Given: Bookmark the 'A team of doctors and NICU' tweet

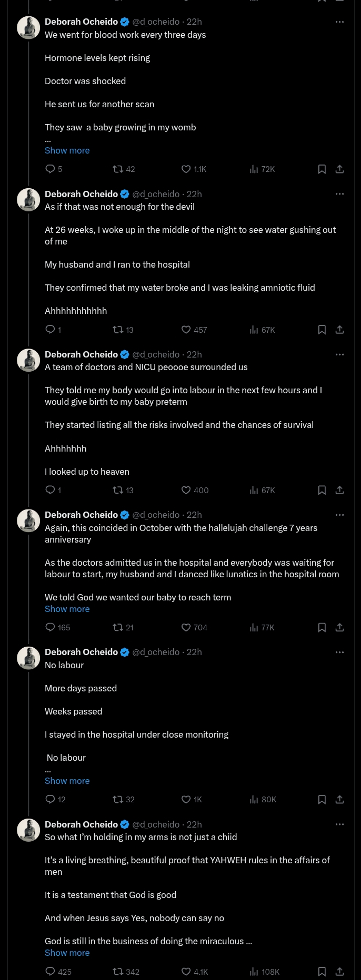Looking at the screenshot, I should click(322, 490).
